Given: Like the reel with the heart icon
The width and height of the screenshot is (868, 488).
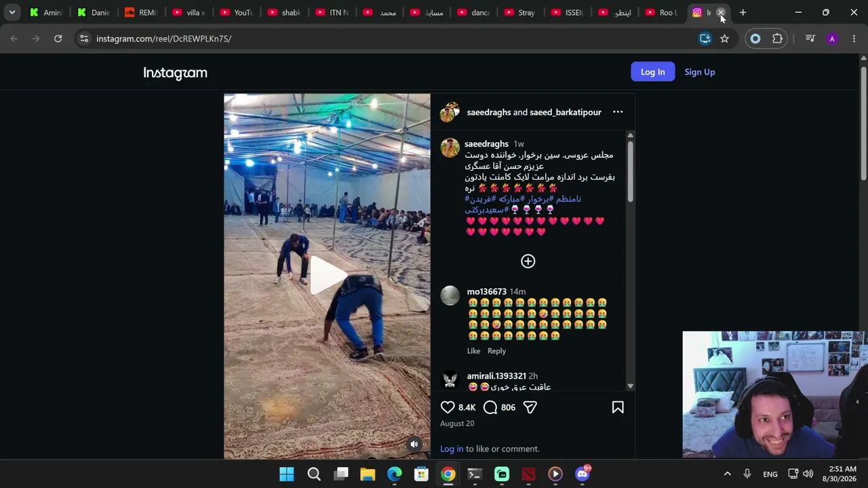Looking at the screenshot, I should [448, 407].
